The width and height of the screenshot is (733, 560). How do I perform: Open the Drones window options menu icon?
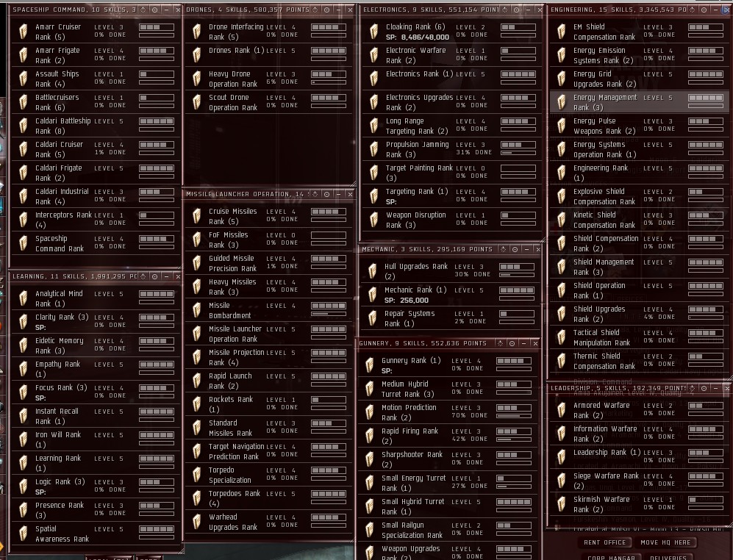click(315, 10)
